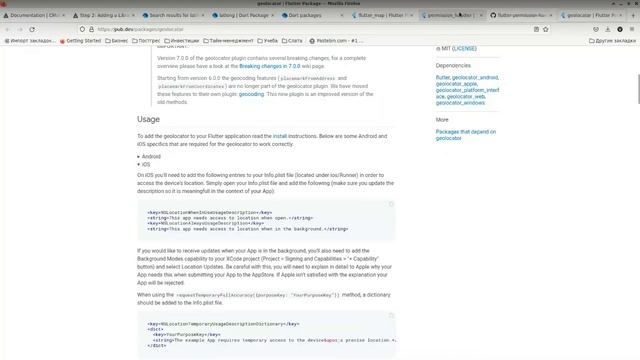This screenshot has height=360, width=640.
Task: Open the Pastebin.com bookmark
Action: tap(336, 41)
